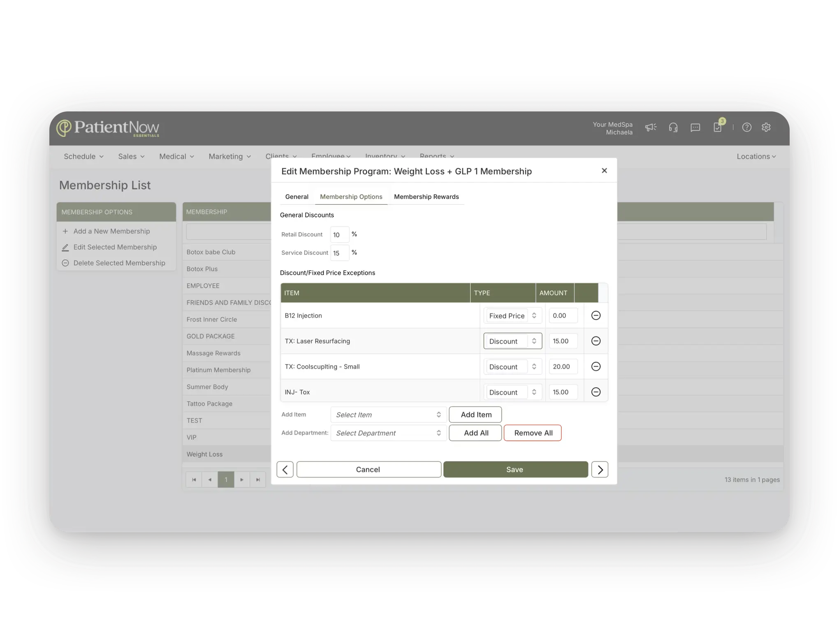Open the help question mark icon
The height and width of the screenshot is (644, 839).
pyautogui.click(x=747, y=127)
